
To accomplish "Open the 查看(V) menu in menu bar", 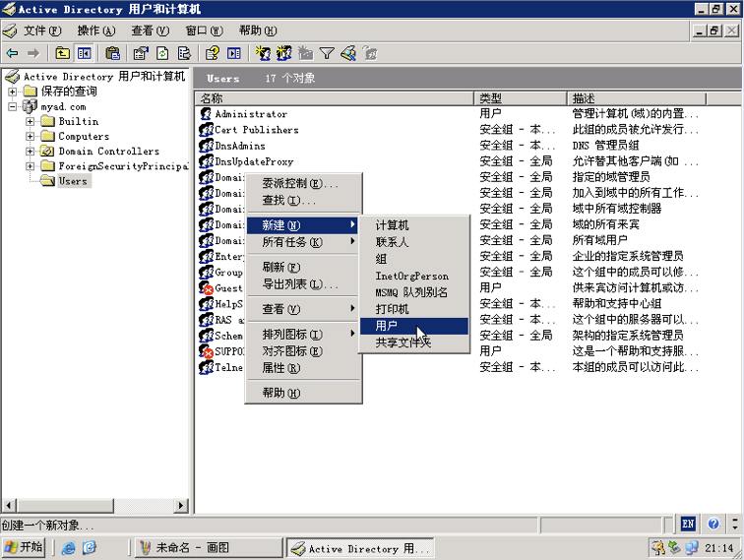I will click(x=150, y=31).
